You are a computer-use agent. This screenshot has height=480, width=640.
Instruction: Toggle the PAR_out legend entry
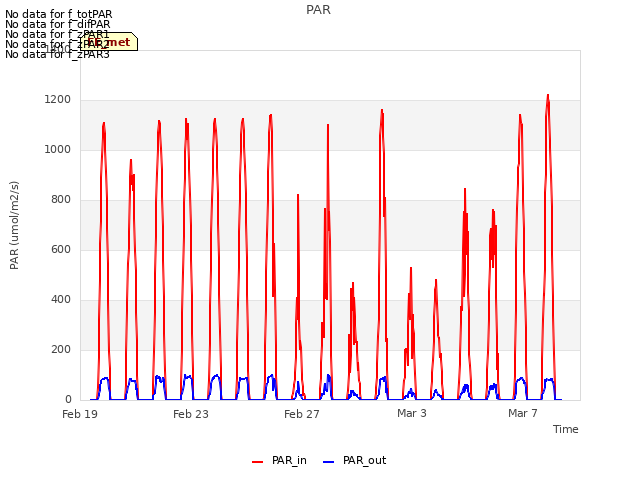point(354,461)
